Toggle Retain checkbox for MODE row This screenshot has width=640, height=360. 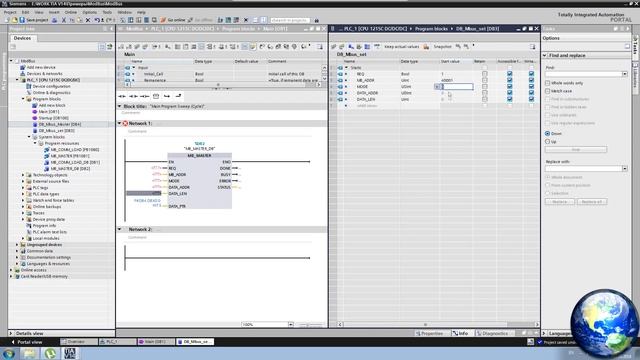pos(484,87)
